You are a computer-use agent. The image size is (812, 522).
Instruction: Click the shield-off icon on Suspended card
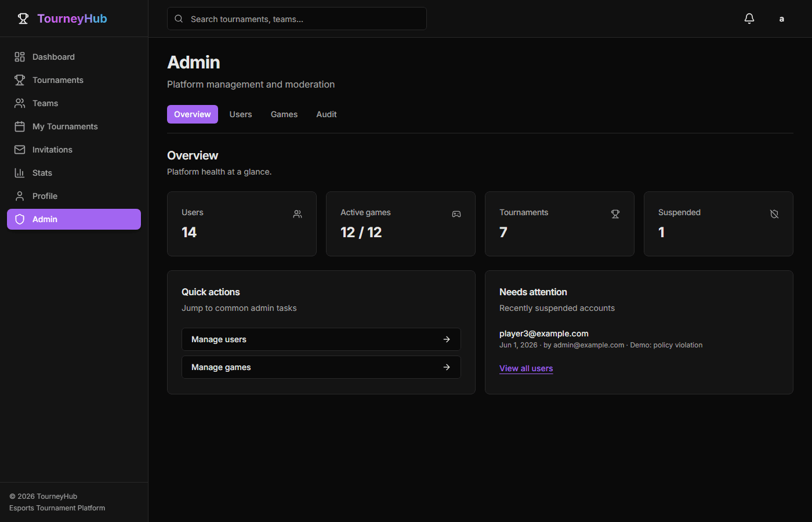click(774, 214)
